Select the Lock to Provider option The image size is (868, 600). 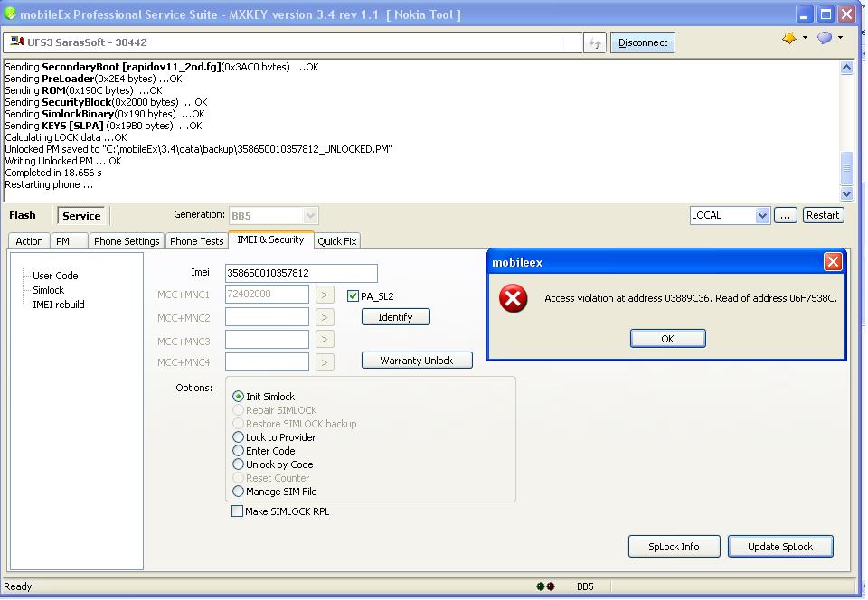pos(238,436)
